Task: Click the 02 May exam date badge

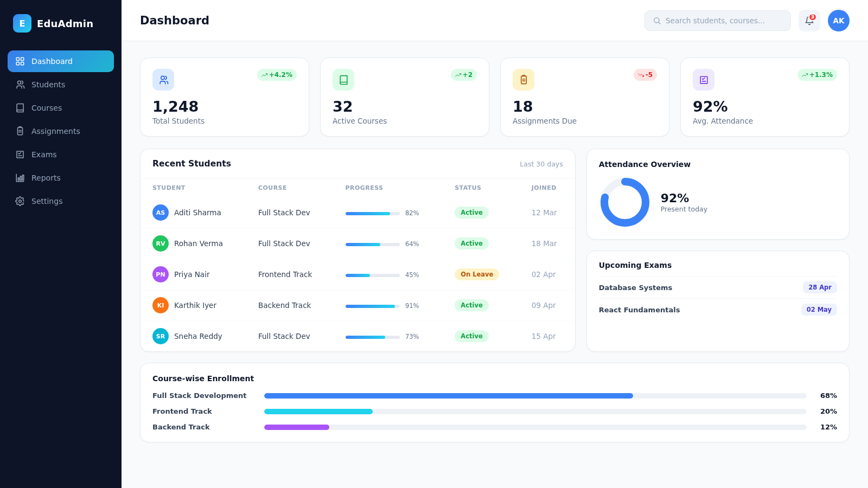Action: (x=819, y=310)
